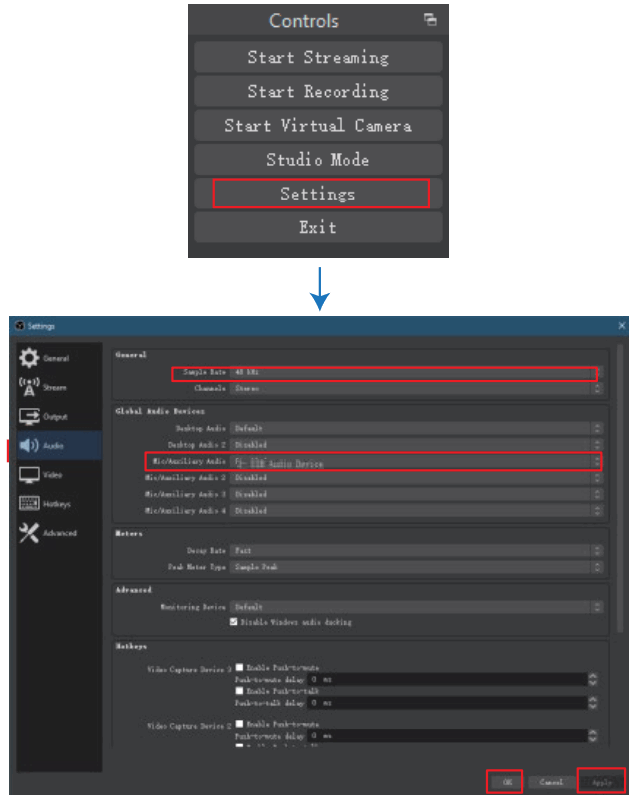
Task: Click the Output monitor-arrow icon
Action: click(29, 416)
